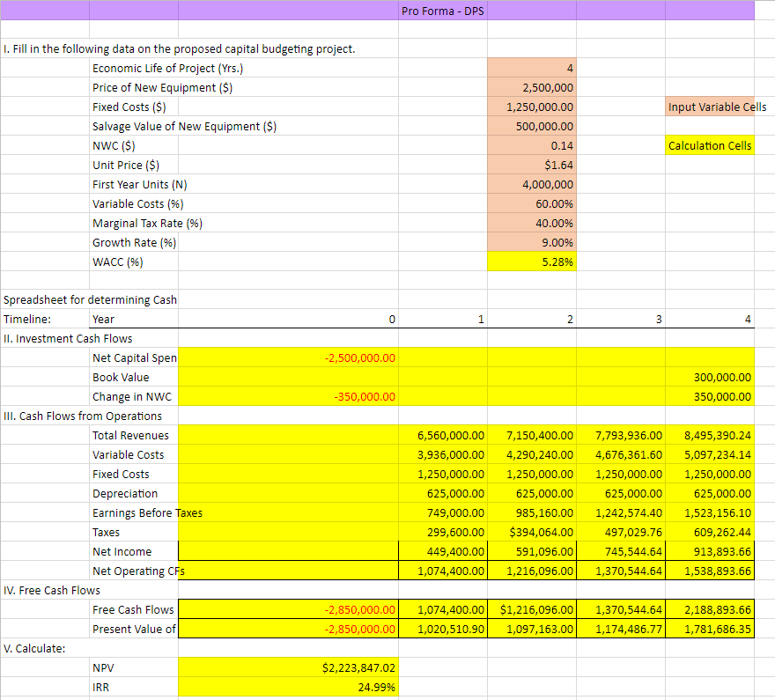
Task: Click the Net Income year 4 cell 913,893.66
Action: point(710,552)
